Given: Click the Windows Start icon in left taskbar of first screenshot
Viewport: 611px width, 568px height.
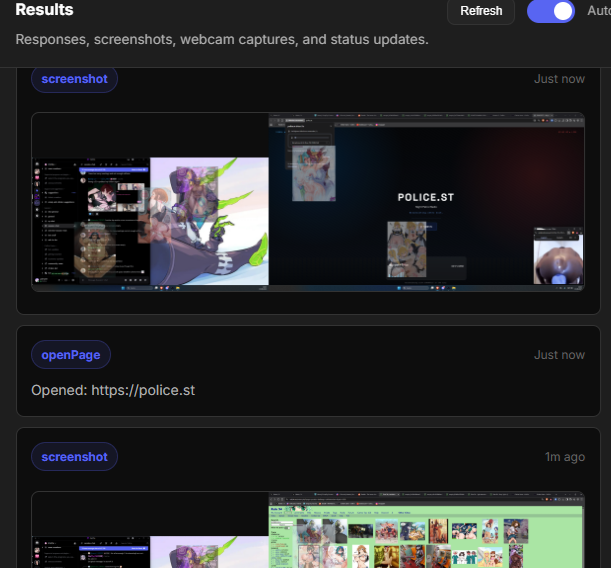Looking at the screenshot, I should [123, 288].
